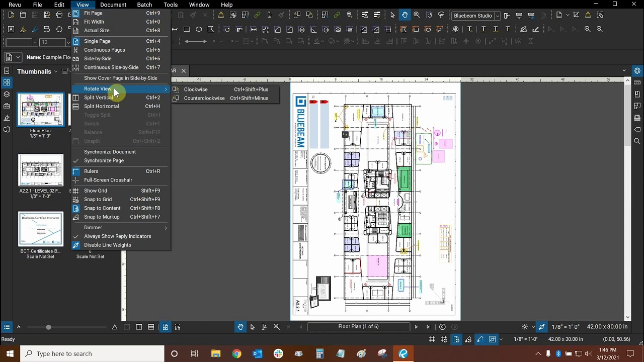Open file properties dropdown beside Name field
The image size is (644, 362).
18,57
